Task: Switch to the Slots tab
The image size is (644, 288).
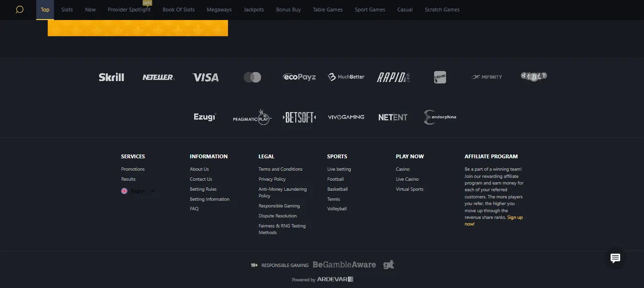Action: (67, 10)
